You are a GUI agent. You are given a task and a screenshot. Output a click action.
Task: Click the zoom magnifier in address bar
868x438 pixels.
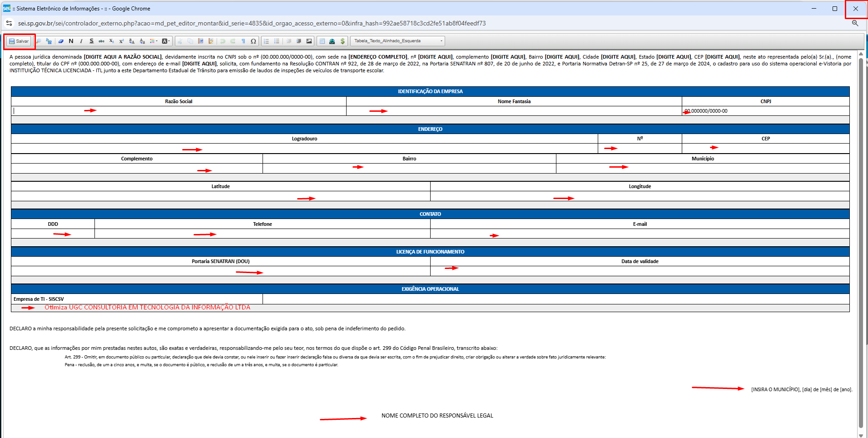(855, 23)
